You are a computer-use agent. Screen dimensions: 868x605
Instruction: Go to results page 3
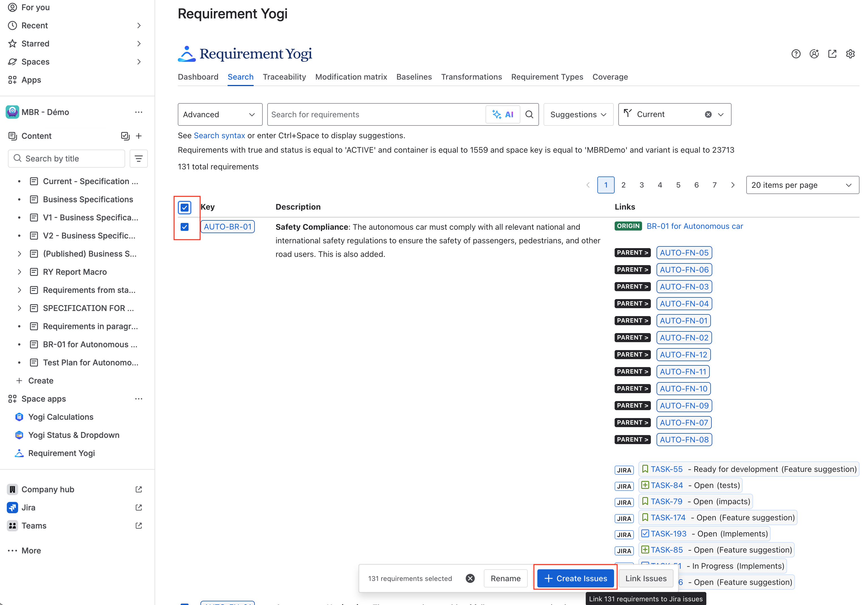pos(642,185)
